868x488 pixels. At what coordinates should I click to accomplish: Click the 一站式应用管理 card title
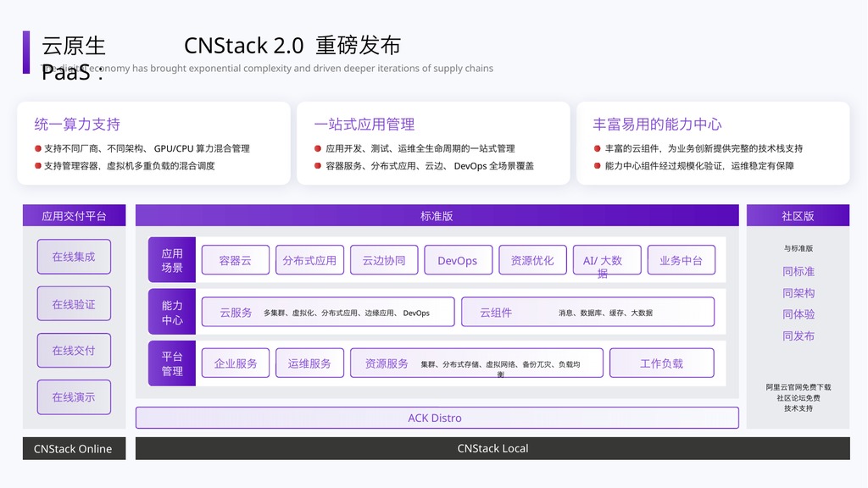pyautogui.click(x=364, y=125)
